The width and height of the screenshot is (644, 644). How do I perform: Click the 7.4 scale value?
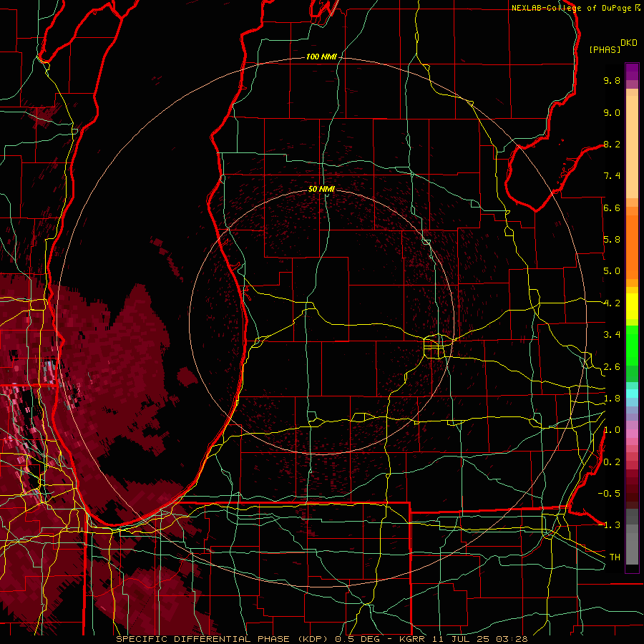tap(612, 176)
